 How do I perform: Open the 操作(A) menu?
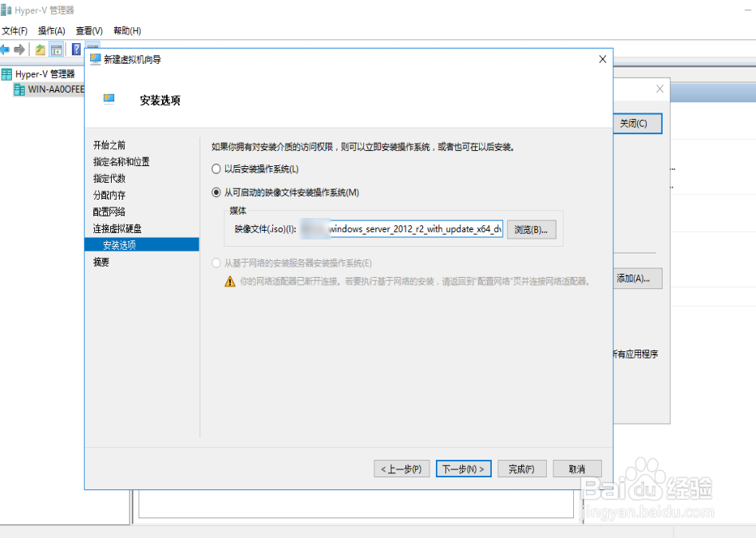[x=49, y=30]
